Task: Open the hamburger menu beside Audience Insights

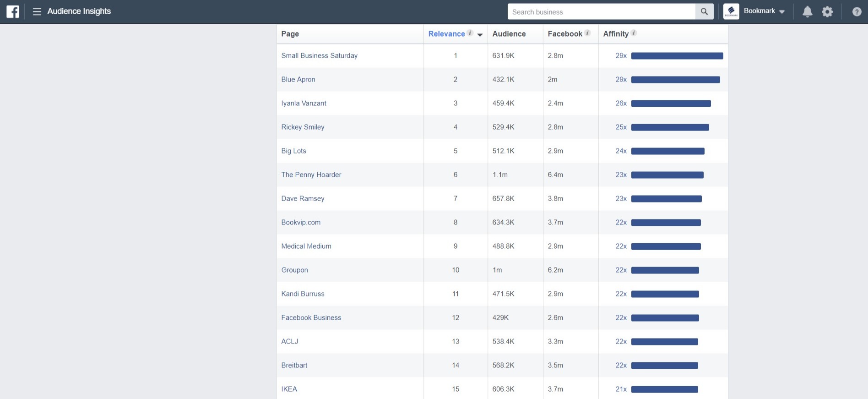Action: pos(37,11)
